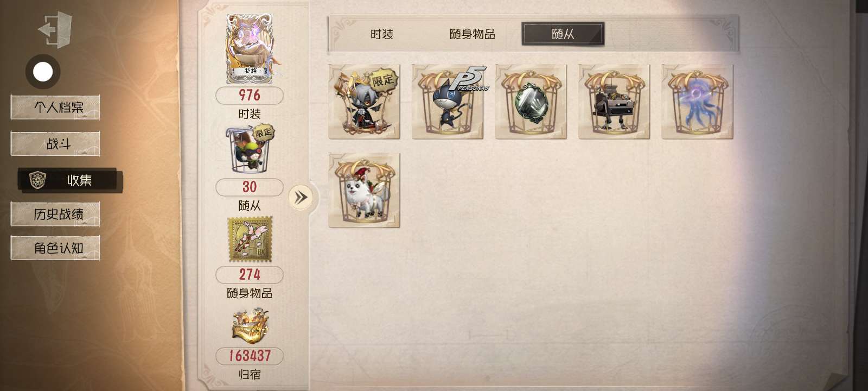Select the walking machine robot follower
The width and height of the screenshot is (868, 391).
pyautogui.click(x=614, y=102)
